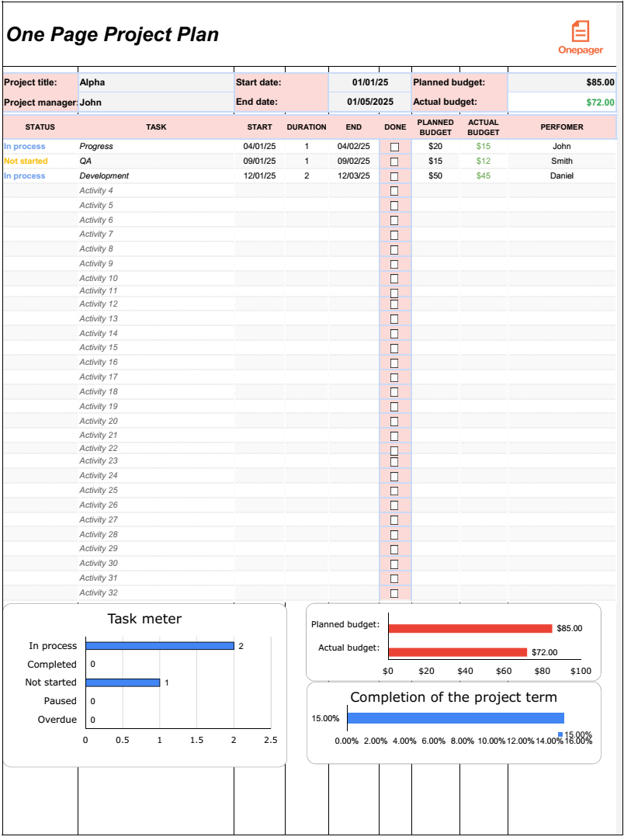The image size is (631, 840).
Task: Select the end date 09/02/25 cell
Action: pos(354,161)
